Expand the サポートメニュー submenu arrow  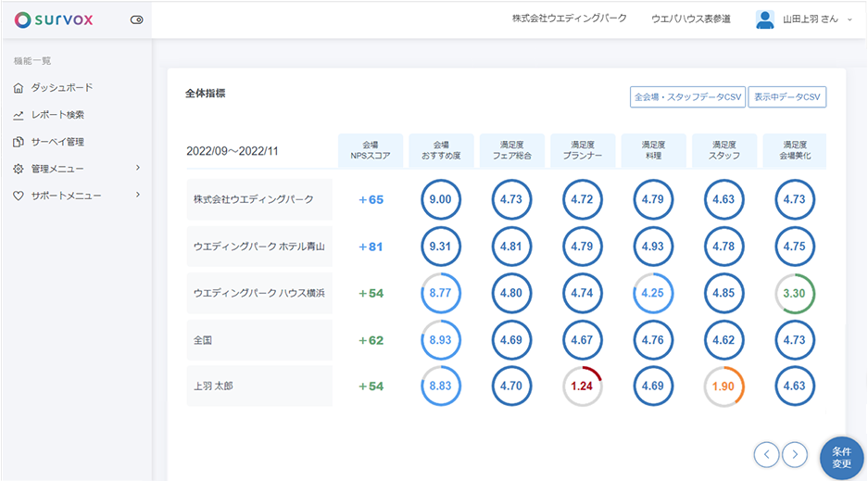pyautogui.click(x=138, y=196)
